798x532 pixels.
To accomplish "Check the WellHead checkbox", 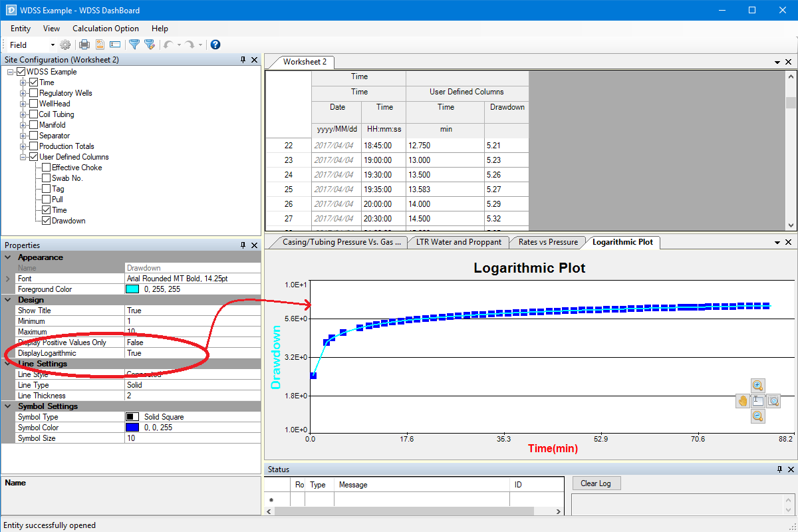I will (34, 104).
